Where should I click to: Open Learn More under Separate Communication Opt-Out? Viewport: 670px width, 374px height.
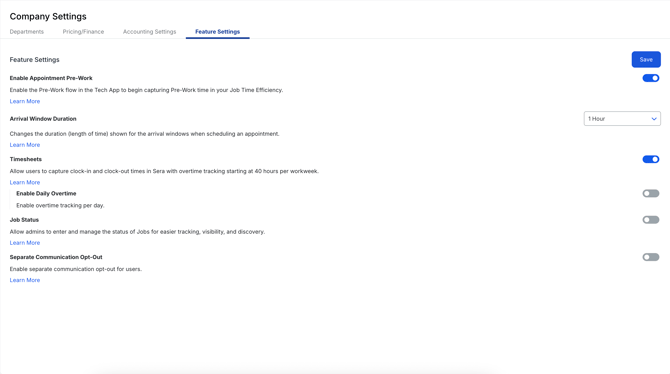tap(25, 280)
